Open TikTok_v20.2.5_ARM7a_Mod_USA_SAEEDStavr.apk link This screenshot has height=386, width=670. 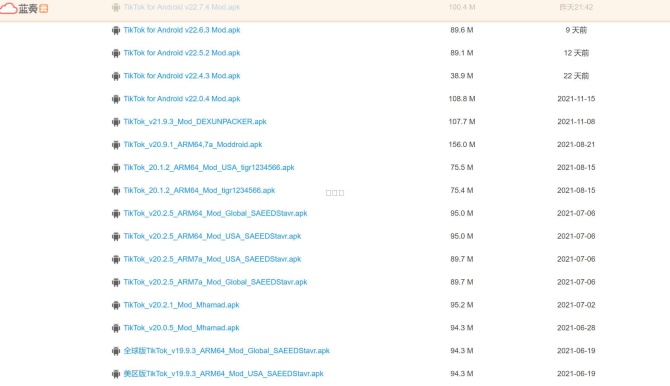tap(212, 259)
